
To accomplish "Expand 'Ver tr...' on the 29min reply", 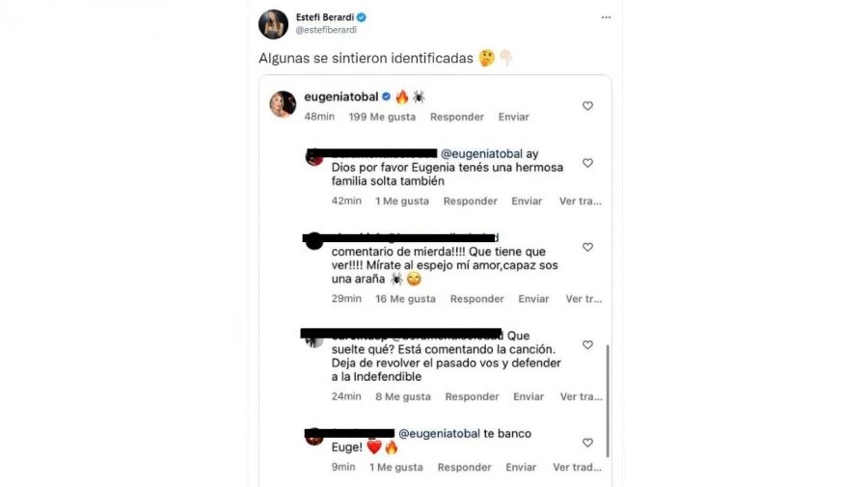I will [x=583, y=299].
